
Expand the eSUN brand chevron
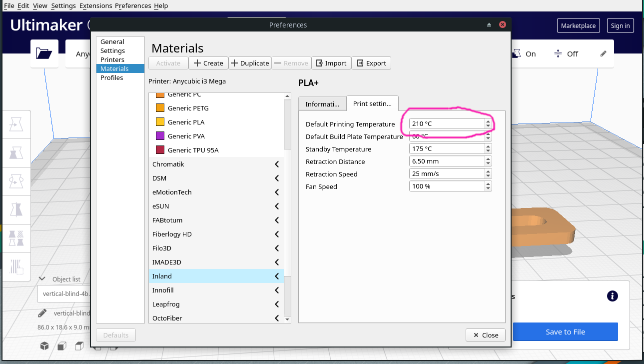[277, 206]
